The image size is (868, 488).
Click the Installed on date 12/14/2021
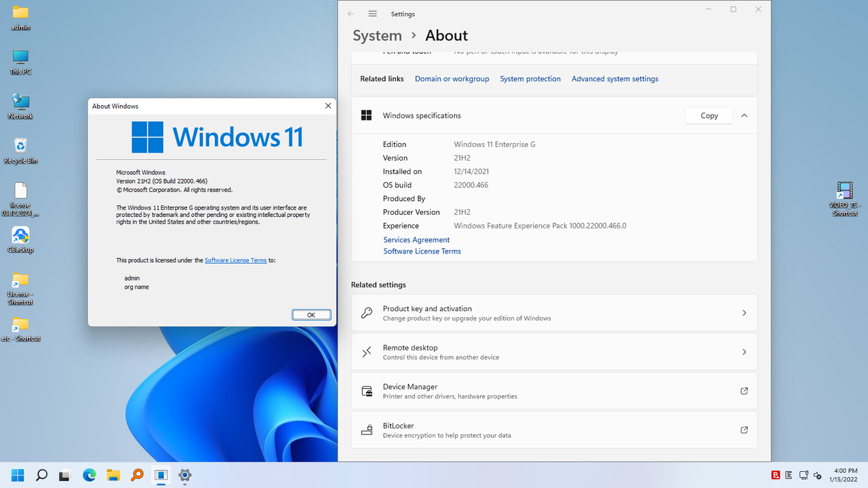(471, 171)
